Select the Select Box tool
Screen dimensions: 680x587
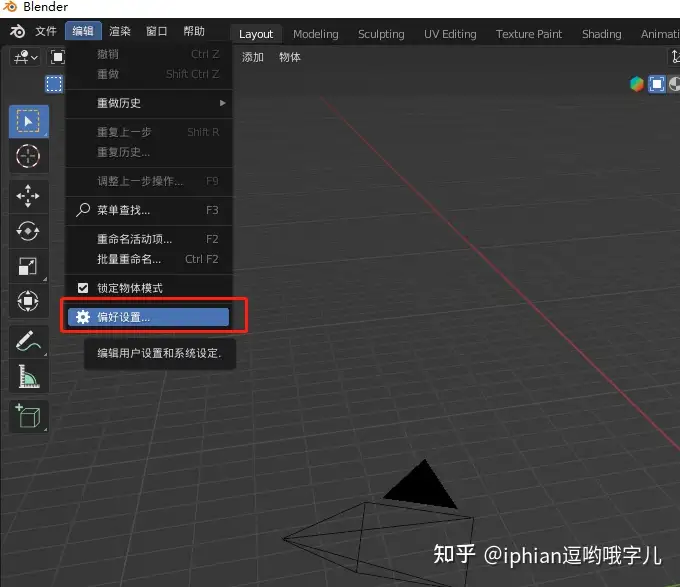click(29, 121)
